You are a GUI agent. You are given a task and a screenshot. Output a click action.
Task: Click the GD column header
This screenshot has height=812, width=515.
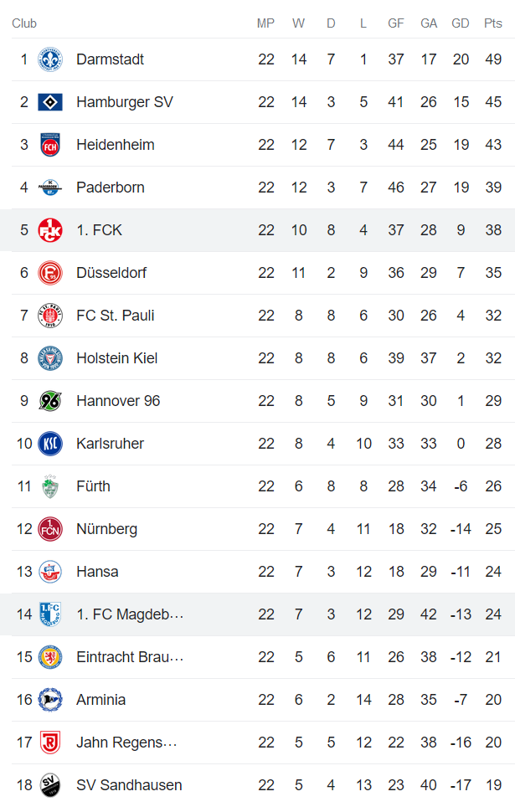461,23
